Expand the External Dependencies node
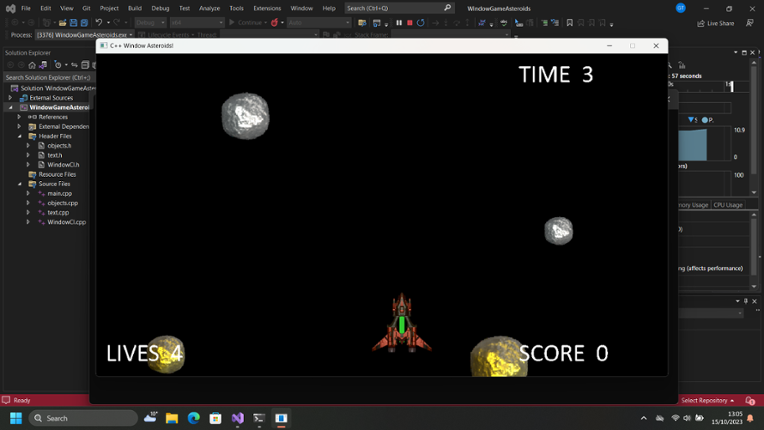764x430 pixels. click(x=19, y=126)
